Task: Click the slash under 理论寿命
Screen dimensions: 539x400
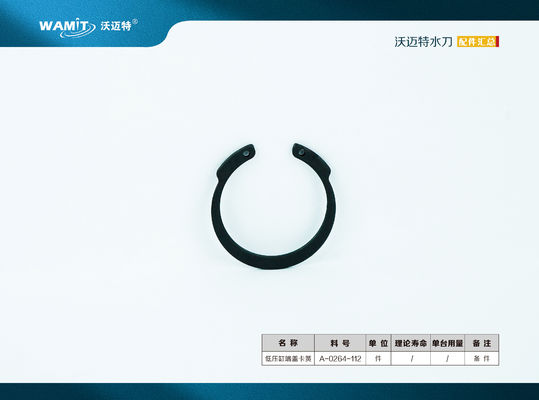Action: click(x=412, y=359)
